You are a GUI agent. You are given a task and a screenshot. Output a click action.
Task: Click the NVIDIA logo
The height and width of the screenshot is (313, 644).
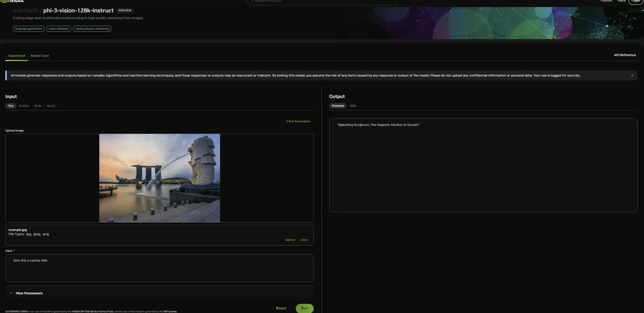[x=12, y=1]
